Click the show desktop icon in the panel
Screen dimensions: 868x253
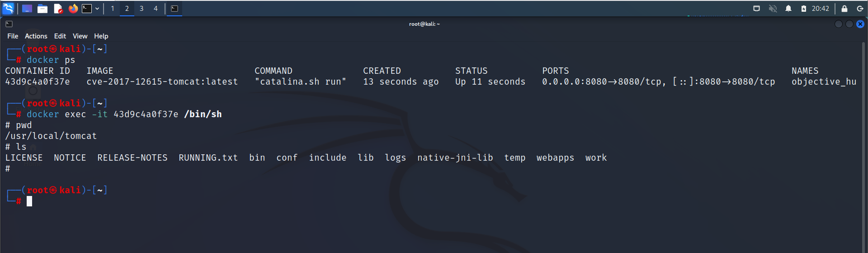[x=27, y=9]
